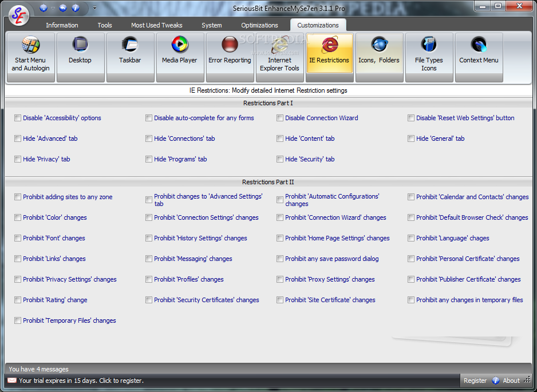Switch to the Tools tab

pyautogui.click(x=105, y=25)
